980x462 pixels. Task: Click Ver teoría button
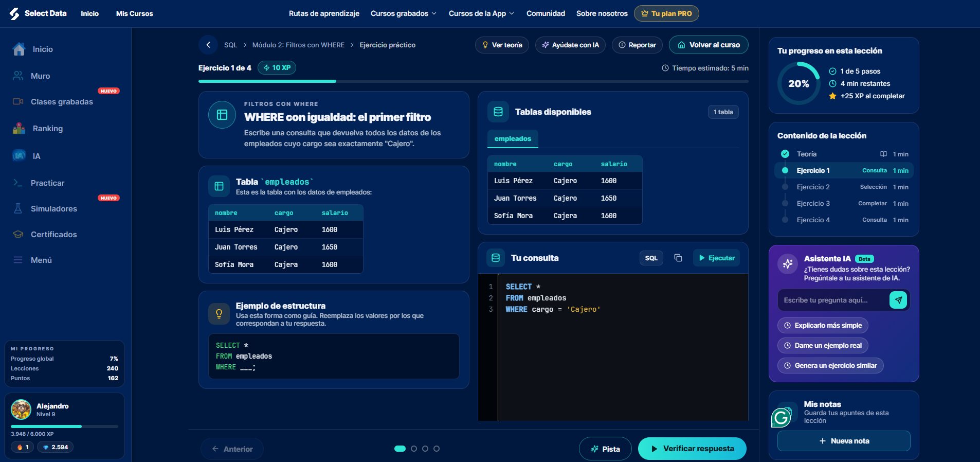[502, 45]
